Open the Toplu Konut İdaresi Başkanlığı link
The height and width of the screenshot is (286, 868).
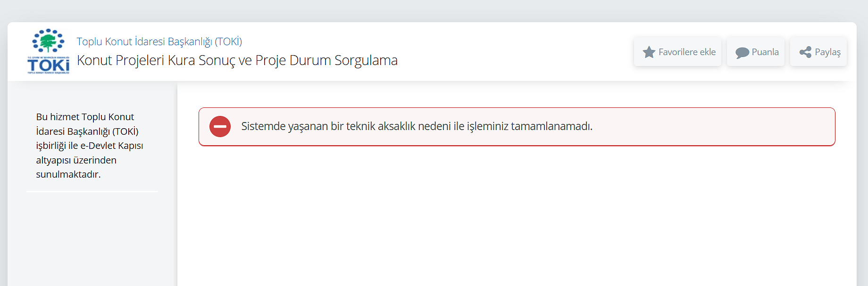click(159, 41)
